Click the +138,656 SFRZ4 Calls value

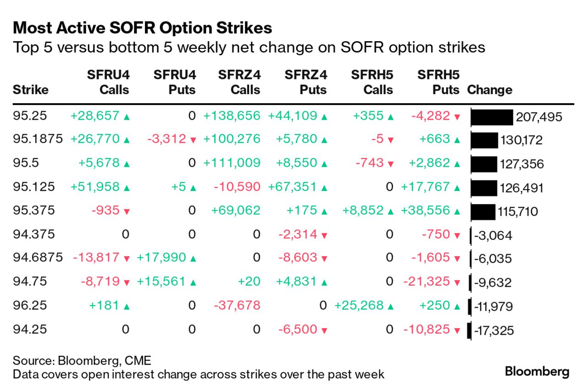pyautogui.click(x=232, y=116)
